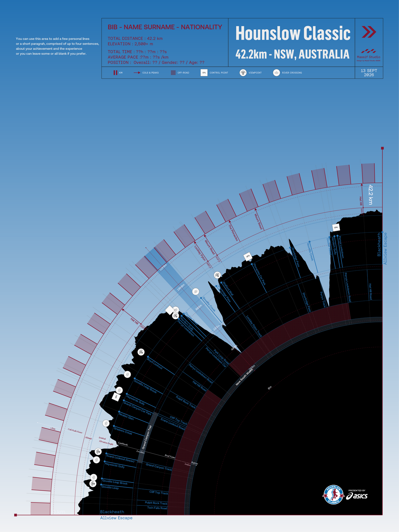Click the Massif Studio logo text

click(368, 57)
